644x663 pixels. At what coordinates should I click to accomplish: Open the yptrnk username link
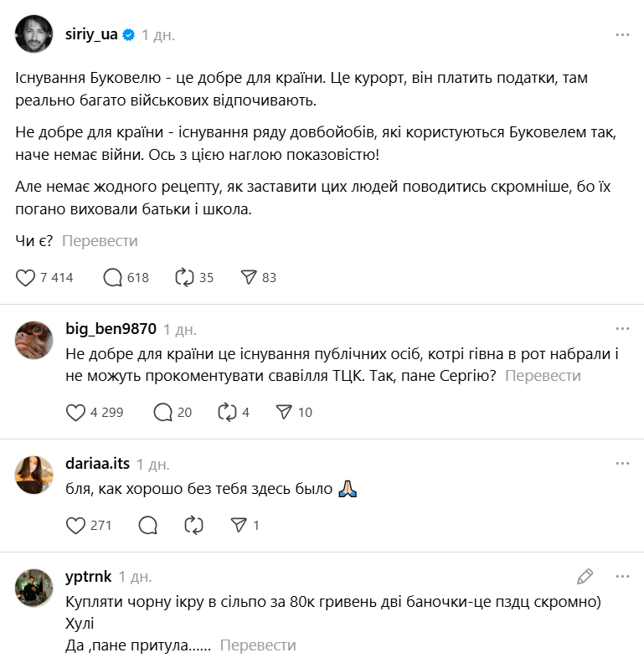(87, 577)
